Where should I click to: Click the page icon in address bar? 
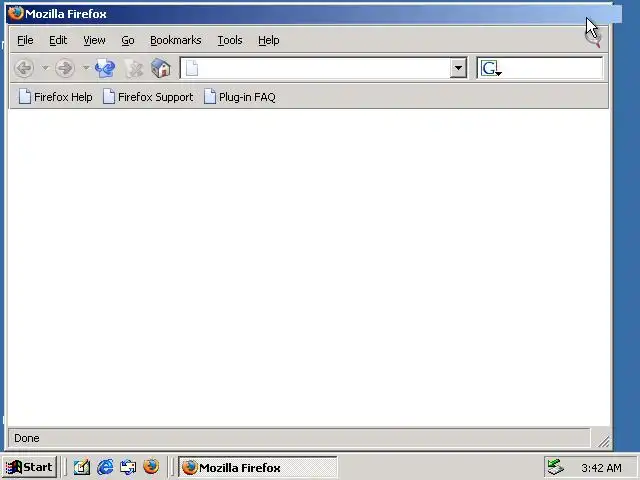(x=192, y=68)
